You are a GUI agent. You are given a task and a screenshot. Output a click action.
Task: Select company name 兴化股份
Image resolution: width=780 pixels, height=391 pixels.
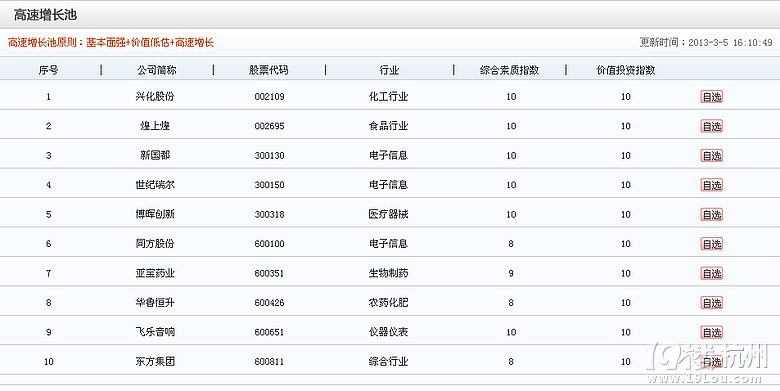point(155,97)
